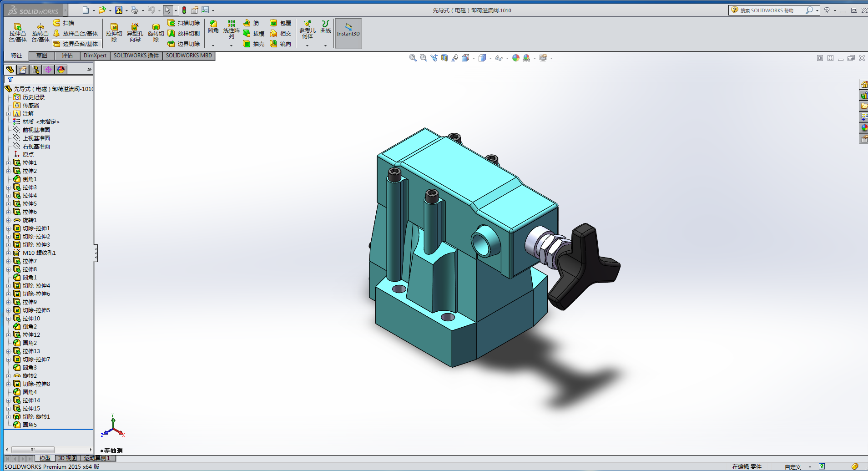
Task: Switch to the SOLIDWORKS MBD tab
Action: tap(189, 56)
